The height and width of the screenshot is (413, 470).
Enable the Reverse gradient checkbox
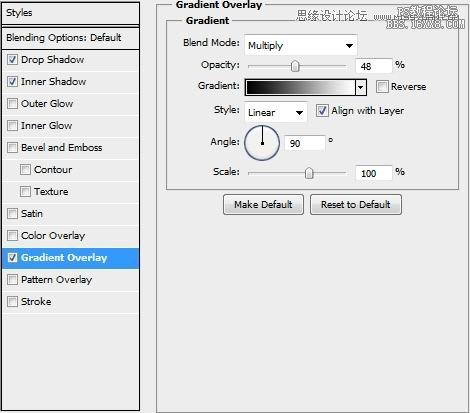tap(382, 87)
